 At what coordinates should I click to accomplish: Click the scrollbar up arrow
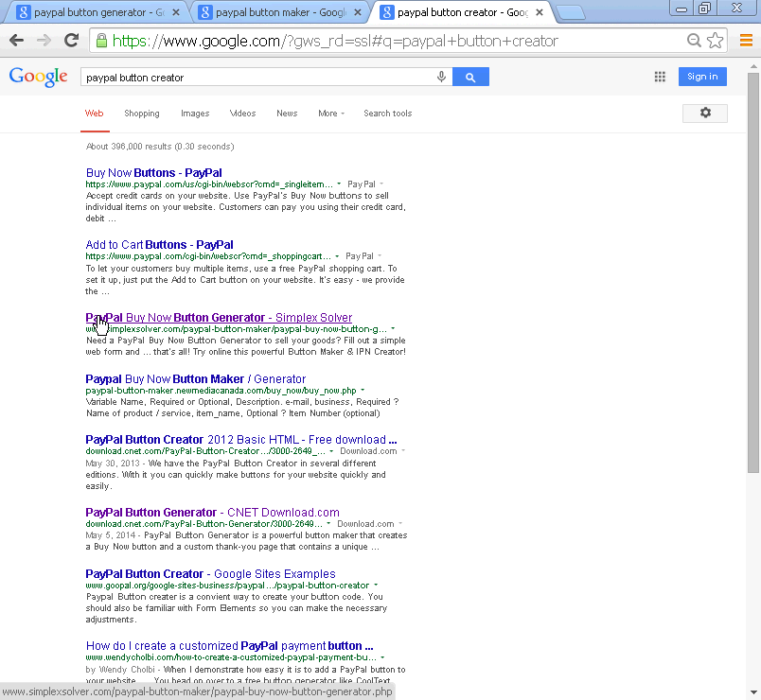click(x=752, y=66)
